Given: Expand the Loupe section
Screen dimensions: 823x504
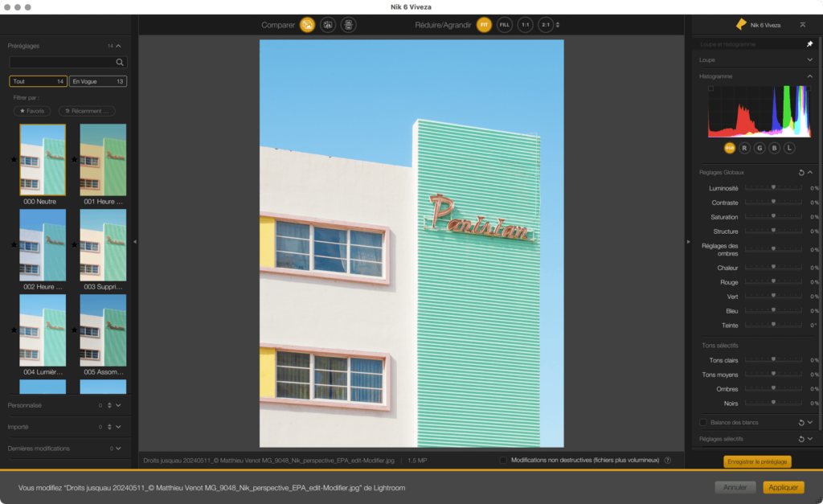Looking at the screenshot, I should click(810, 59).
